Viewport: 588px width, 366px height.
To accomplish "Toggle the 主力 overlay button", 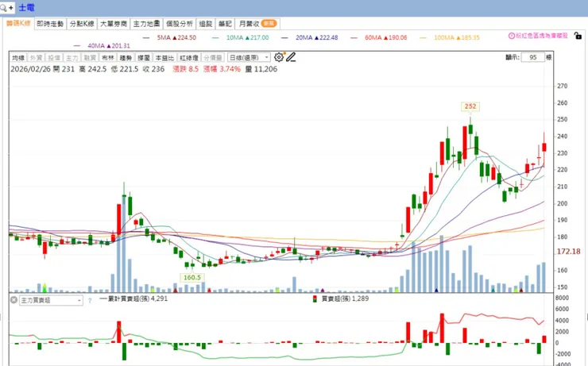I will 72,58.
